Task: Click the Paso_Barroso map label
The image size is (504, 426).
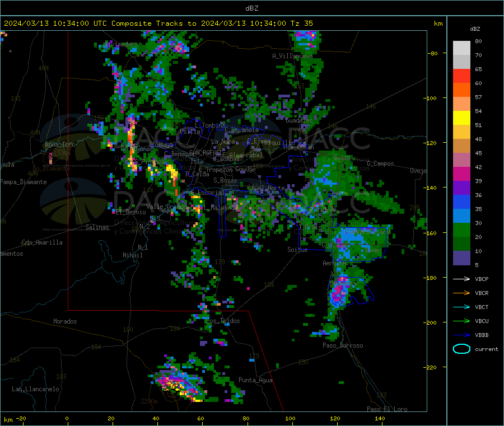Action: (343, 346)
